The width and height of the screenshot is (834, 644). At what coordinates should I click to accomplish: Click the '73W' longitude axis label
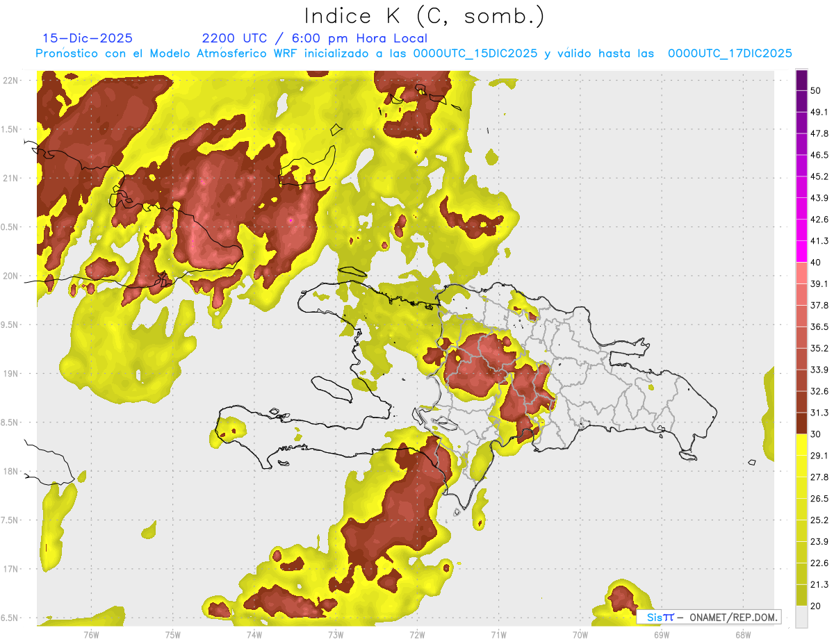[x=336, y=635]
